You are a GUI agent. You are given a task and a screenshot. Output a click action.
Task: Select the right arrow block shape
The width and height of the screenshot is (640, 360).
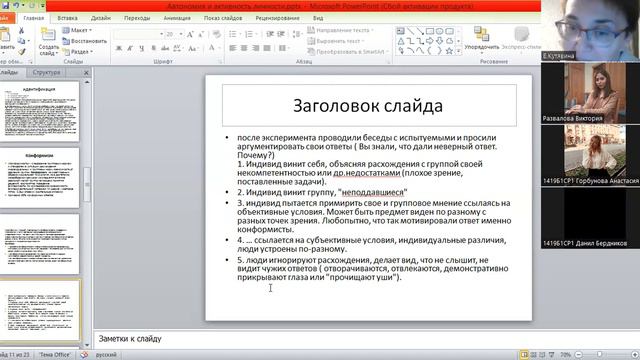click(430, 41)
